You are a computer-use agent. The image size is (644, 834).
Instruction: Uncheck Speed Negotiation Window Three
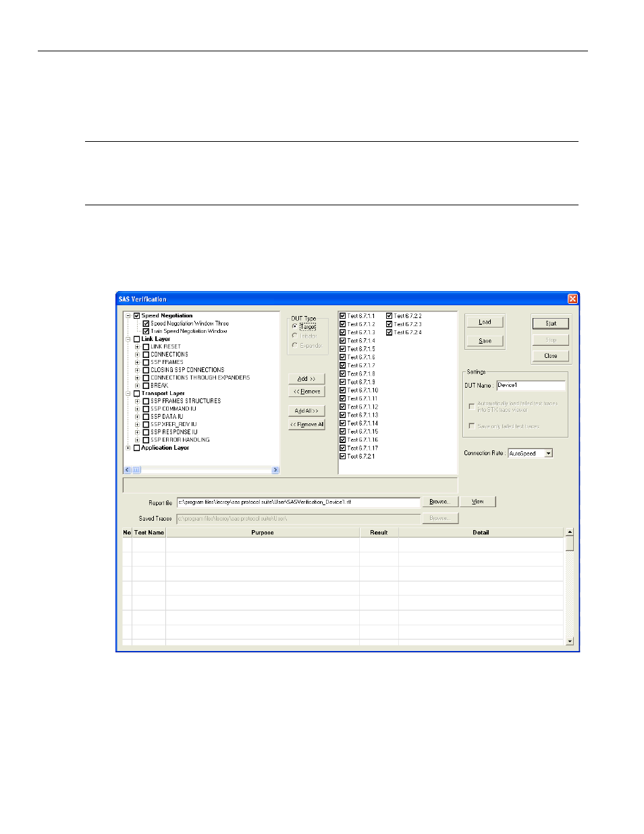(146, 323)
